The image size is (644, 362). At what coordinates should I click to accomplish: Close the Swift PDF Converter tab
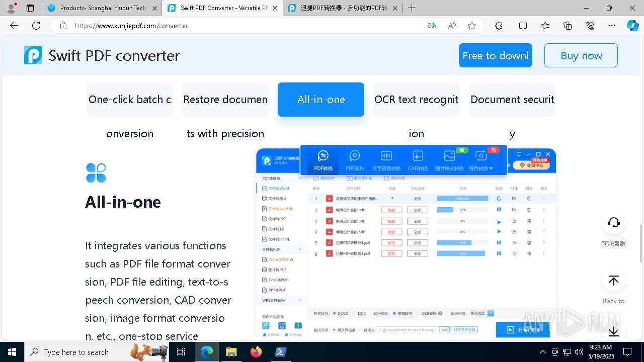275,8
